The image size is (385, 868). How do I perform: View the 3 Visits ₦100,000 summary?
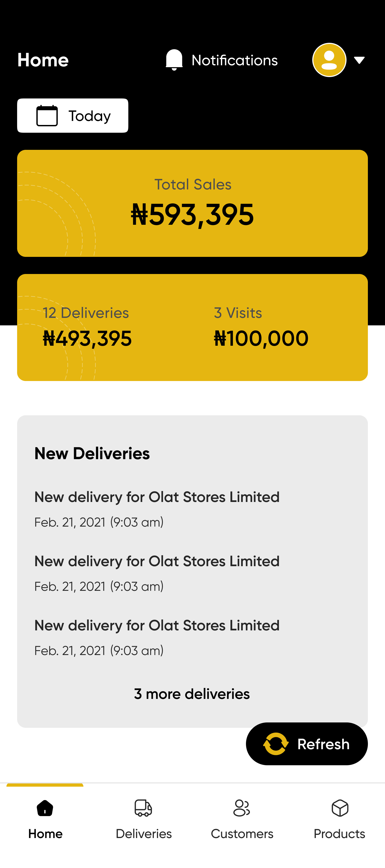[261, 327]
